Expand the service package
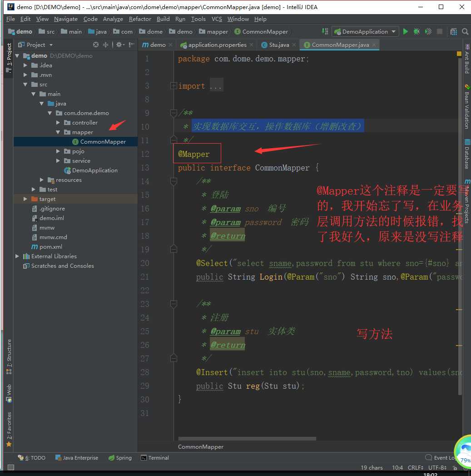 (58, 160)
